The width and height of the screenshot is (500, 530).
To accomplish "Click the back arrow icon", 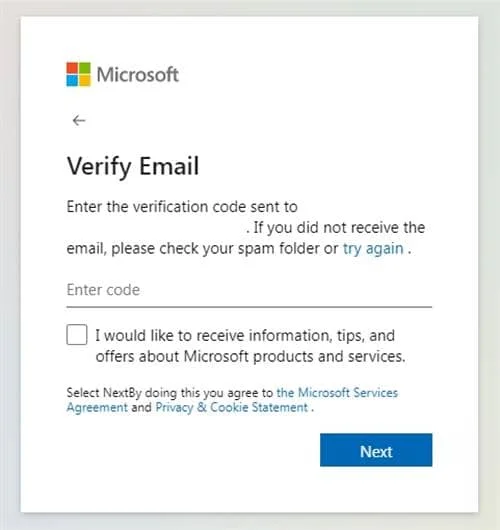I will pos(79,120).
